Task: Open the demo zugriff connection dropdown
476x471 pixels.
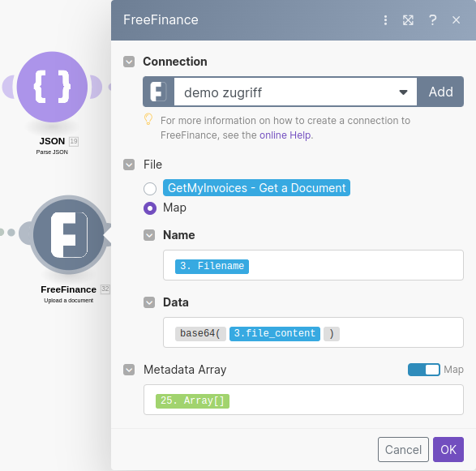Action: (295, 92)
